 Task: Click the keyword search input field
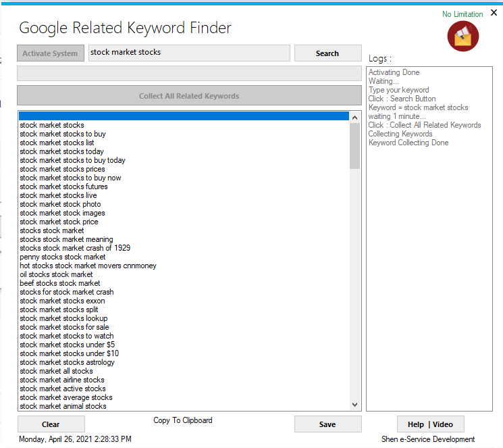(x=189, y=53)
